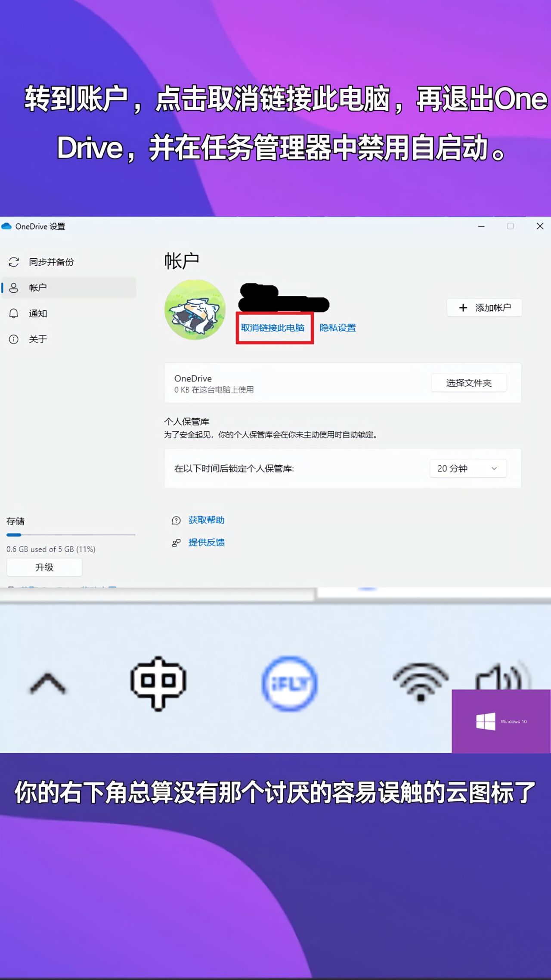
Task: Click the info icon beside 关于
Action: tap(14, 339)
